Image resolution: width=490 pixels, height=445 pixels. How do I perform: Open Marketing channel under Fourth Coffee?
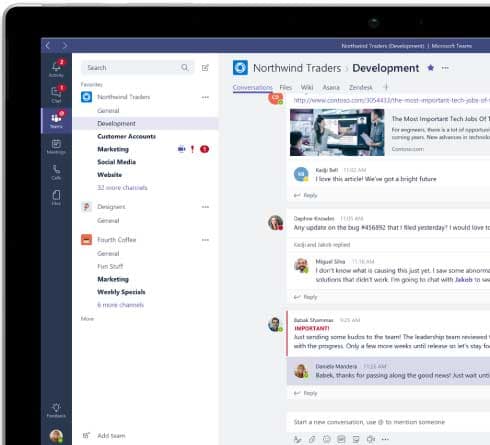pyautogui.click(x=113, y=279)
